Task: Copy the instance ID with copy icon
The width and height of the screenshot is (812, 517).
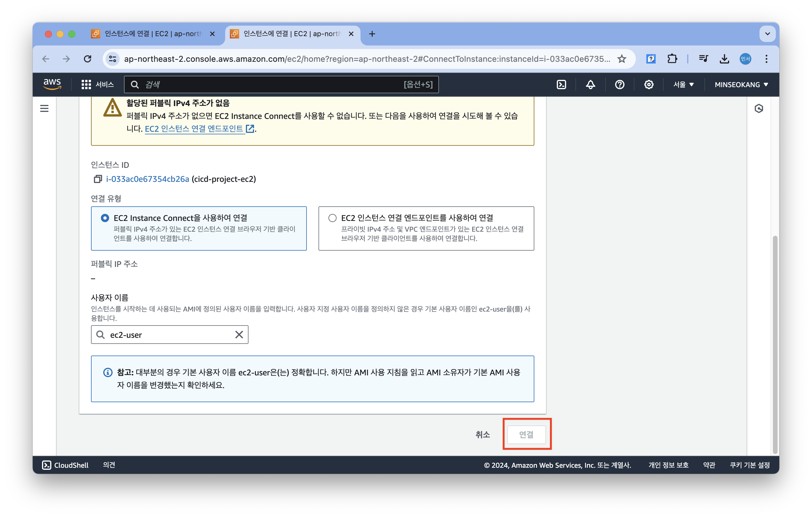Action: [98, 179]
